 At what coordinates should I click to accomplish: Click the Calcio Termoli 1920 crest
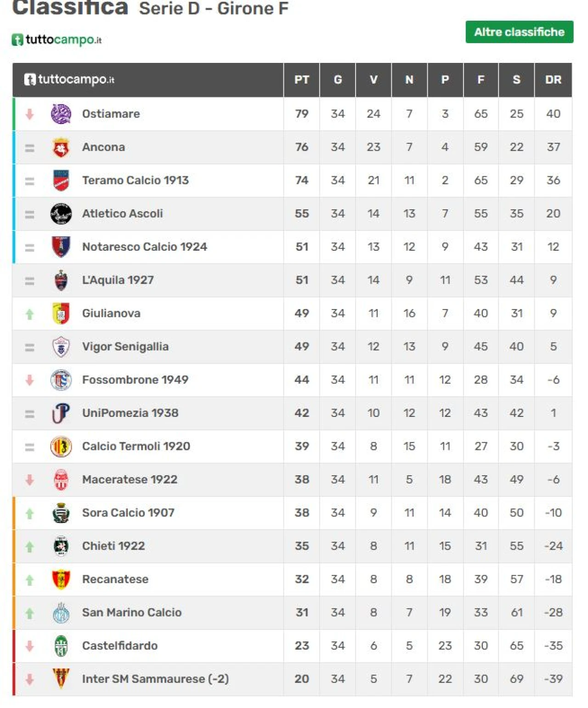[61, 446]
